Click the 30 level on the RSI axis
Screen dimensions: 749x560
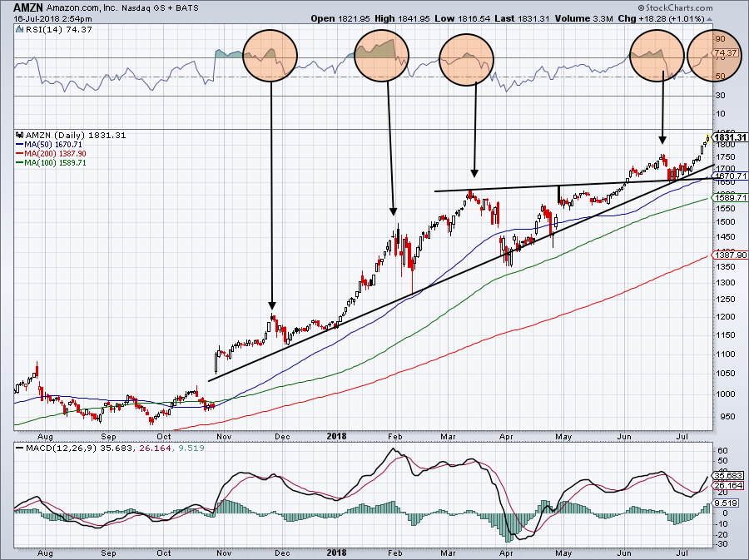tap(720, 95)
